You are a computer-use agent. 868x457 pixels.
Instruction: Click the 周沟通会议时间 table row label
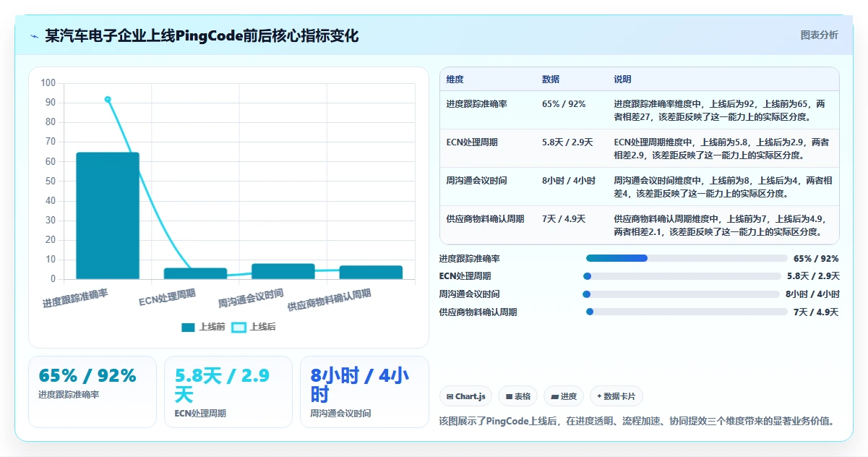[x=477, y=181]
